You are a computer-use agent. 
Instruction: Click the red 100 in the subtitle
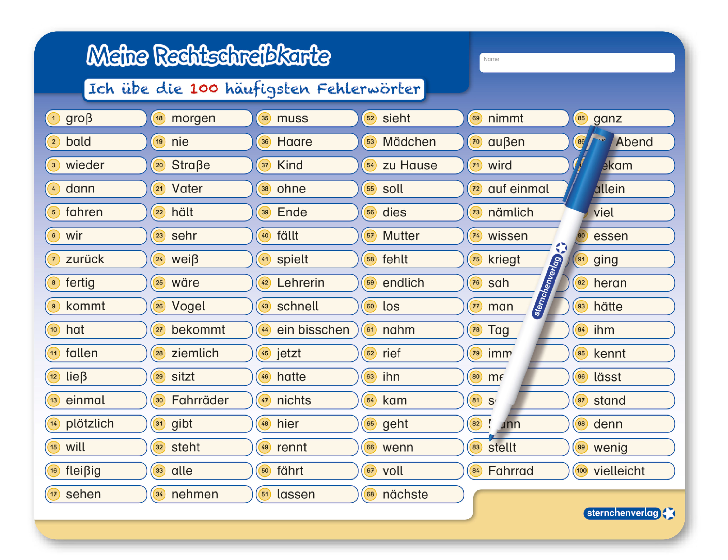[204, 89]
